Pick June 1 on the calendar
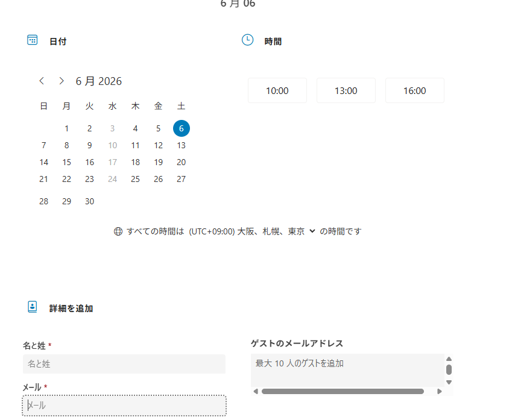Viewport: 515px width, 420px height. (67, 128)
